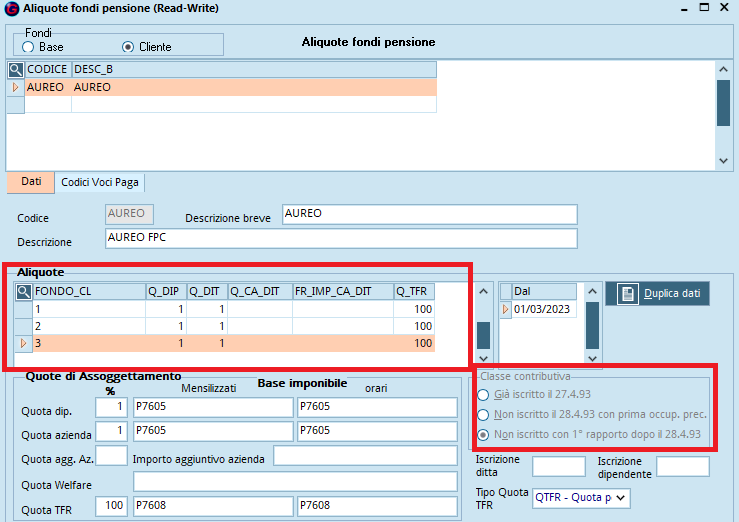
Task: Click the row arrow next to AUREO
Action: (x=15, y=87)
